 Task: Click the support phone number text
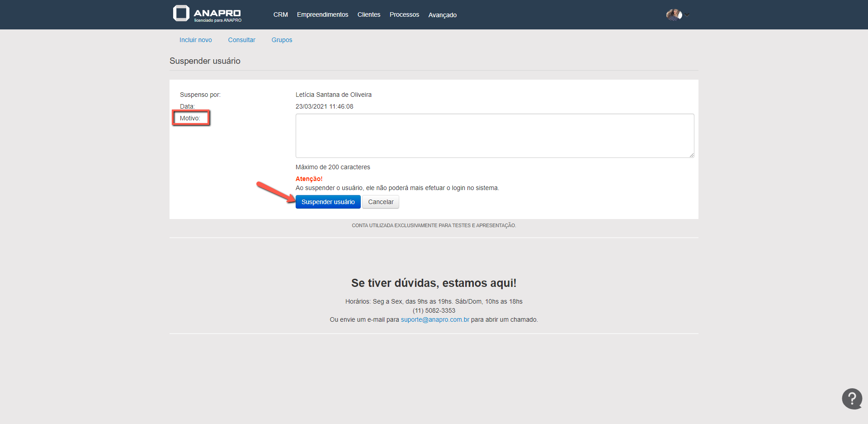(434, 310)
